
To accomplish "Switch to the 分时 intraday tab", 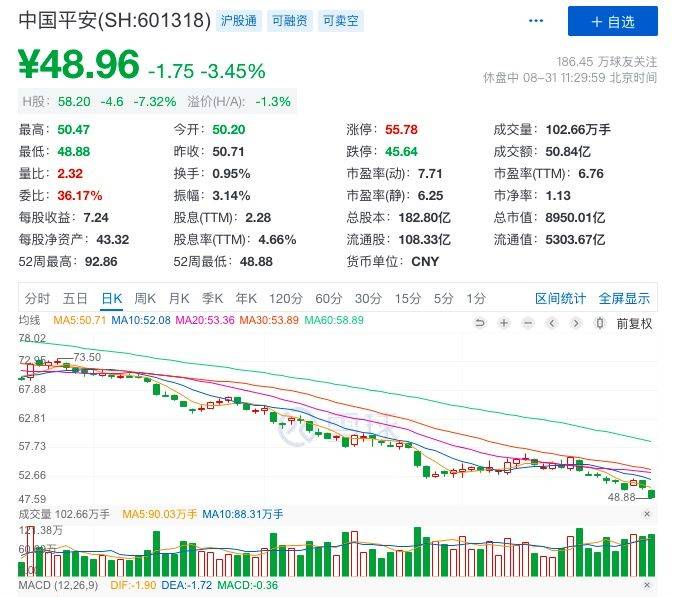I will coord(37,298).
